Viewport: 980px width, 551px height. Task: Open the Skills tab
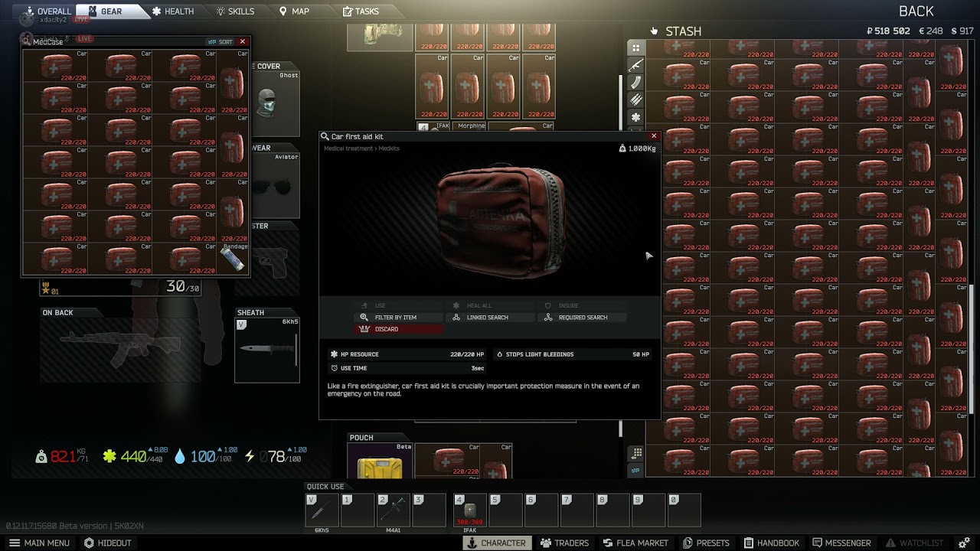pos(235,11)
